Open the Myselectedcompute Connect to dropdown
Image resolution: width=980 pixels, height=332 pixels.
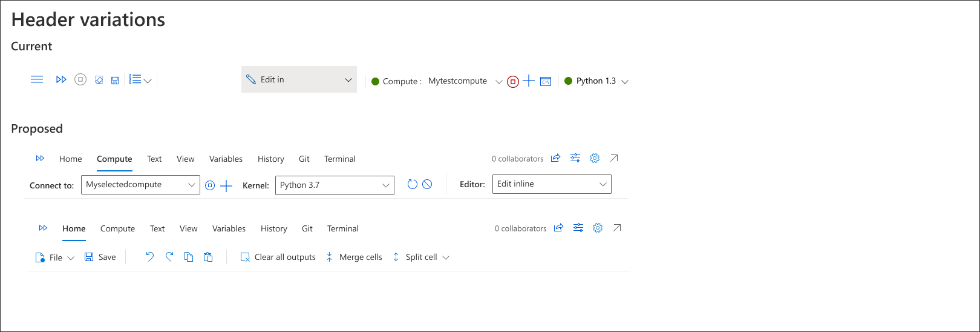point(140,185)
